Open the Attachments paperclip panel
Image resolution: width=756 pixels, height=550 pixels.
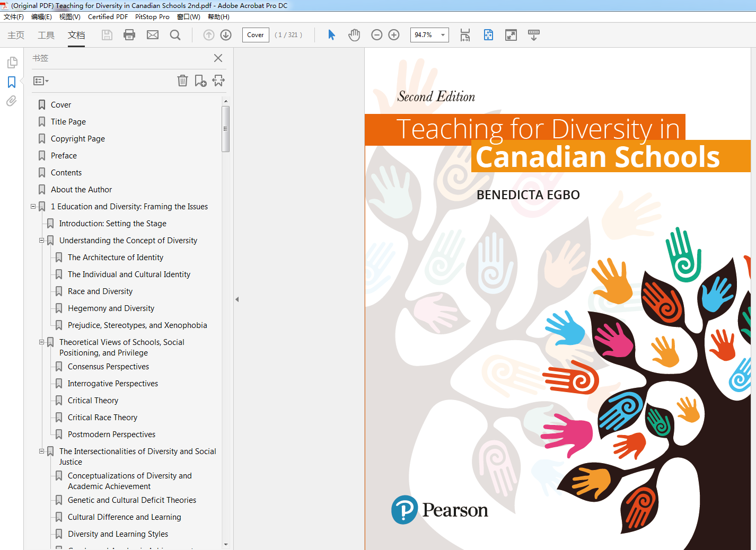pos(12,101)
